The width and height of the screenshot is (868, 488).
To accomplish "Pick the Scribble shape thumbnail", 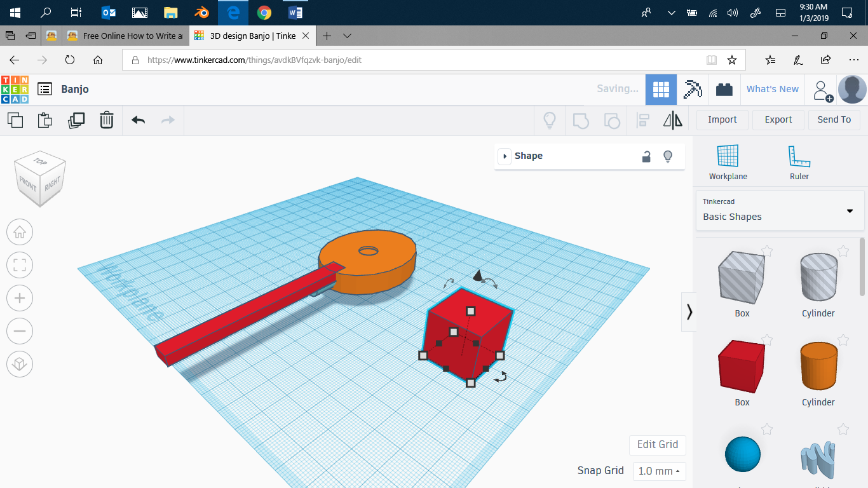I will (818, 459).
